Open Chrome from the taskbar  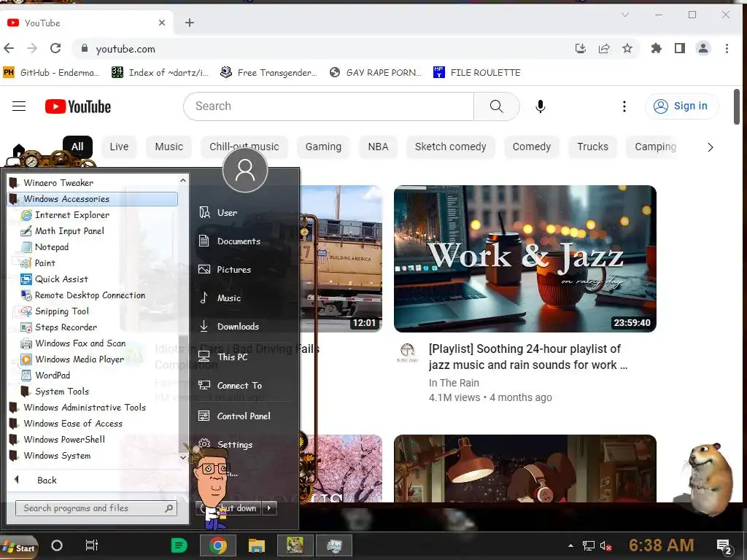218,545
